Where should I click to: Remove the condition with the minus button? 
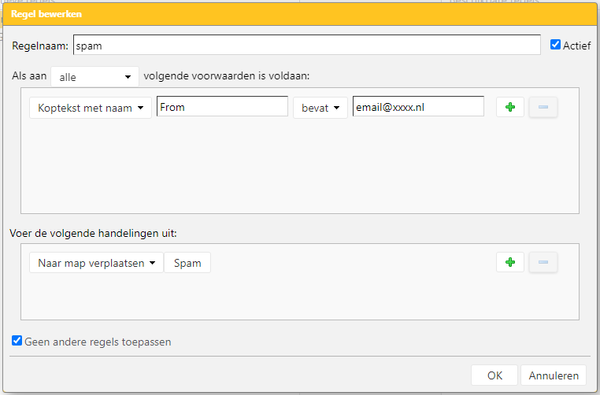[543, 107]
